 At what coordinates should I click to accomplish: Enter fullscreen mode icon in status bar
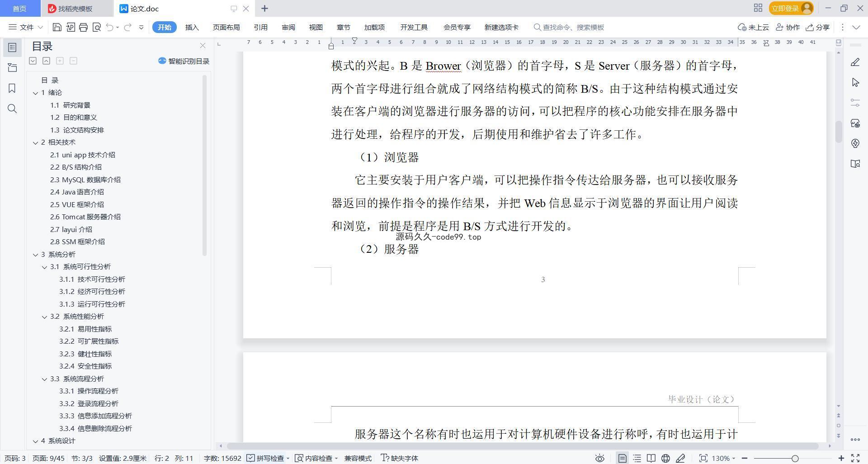[855, 458]
